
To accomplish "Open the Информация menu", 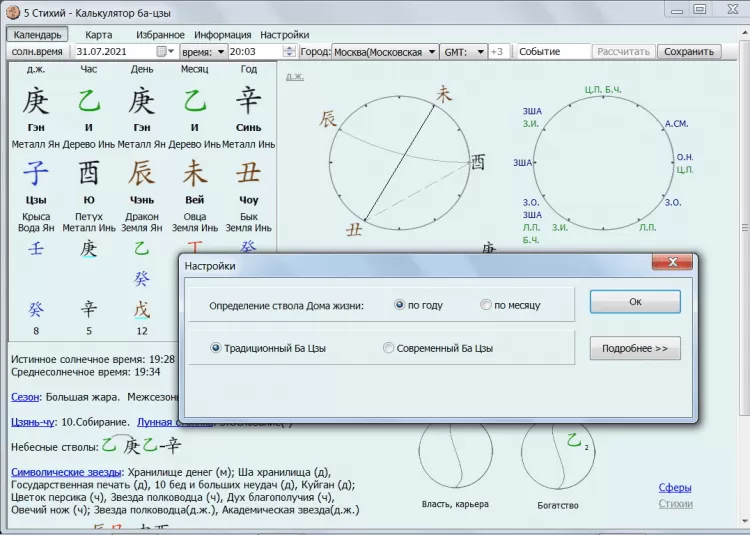I will pos(222,34).
